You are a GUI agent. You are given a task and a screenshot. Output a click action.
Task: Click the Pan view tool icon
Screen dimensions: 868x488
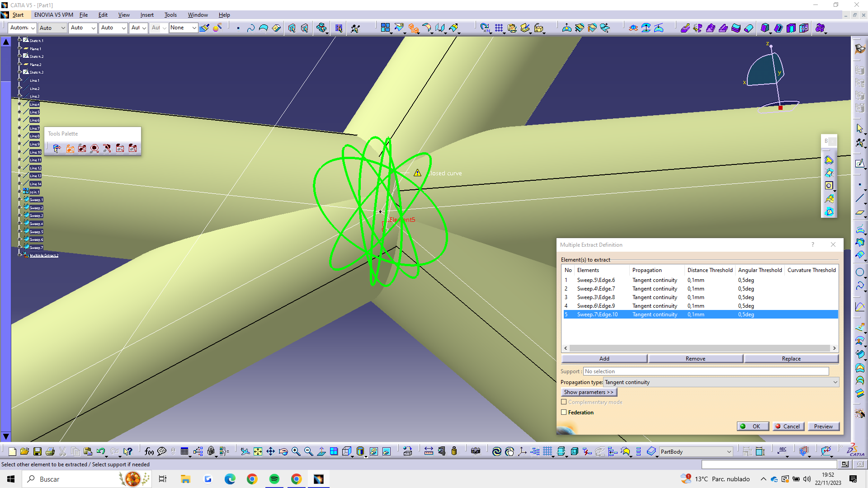[270, 451]
